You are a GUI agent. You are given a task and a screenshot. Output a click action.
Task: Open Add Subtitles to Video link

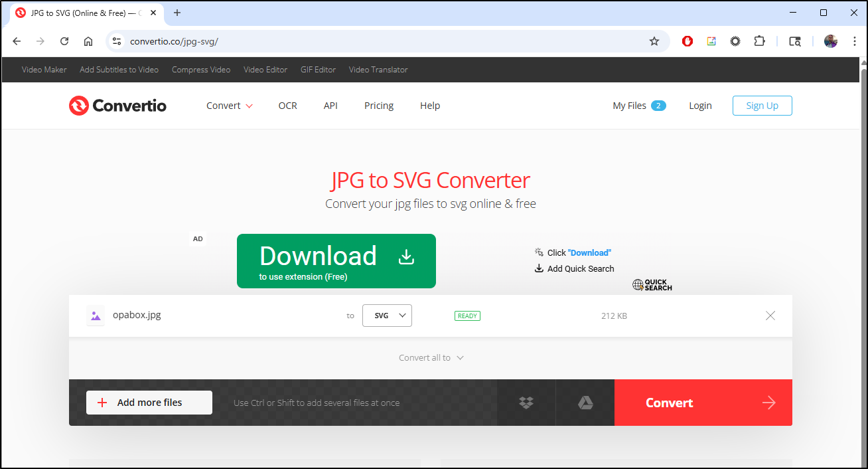(119, 70)
